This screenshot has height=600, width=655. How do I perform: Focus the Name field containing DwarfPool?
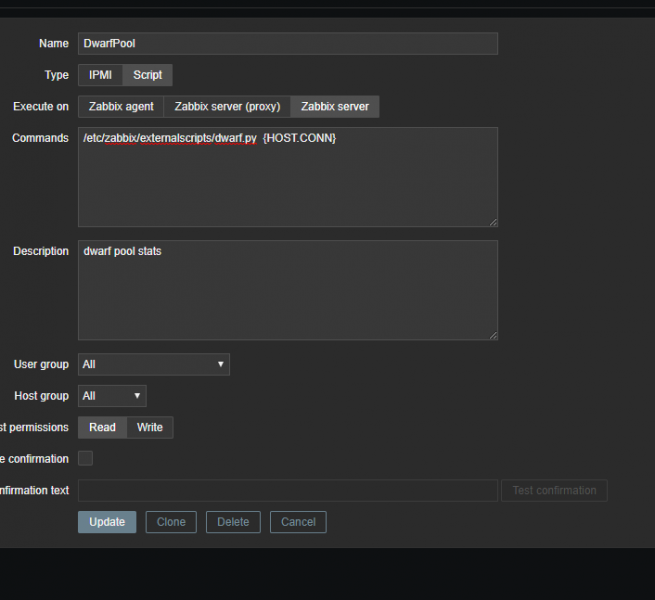point(288,43)
